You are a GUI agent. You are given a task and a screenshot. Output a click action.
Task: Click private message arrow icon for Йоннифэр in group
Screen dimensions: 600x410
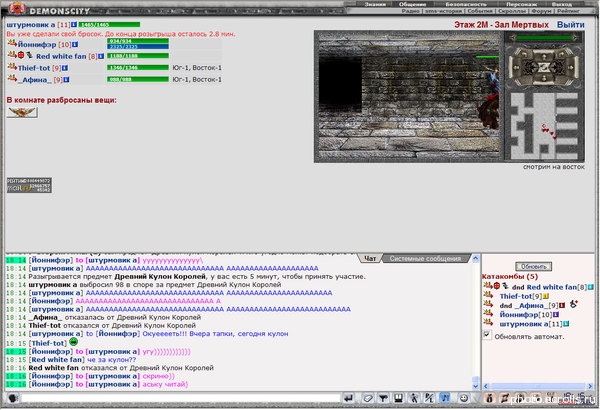[12, 43]
